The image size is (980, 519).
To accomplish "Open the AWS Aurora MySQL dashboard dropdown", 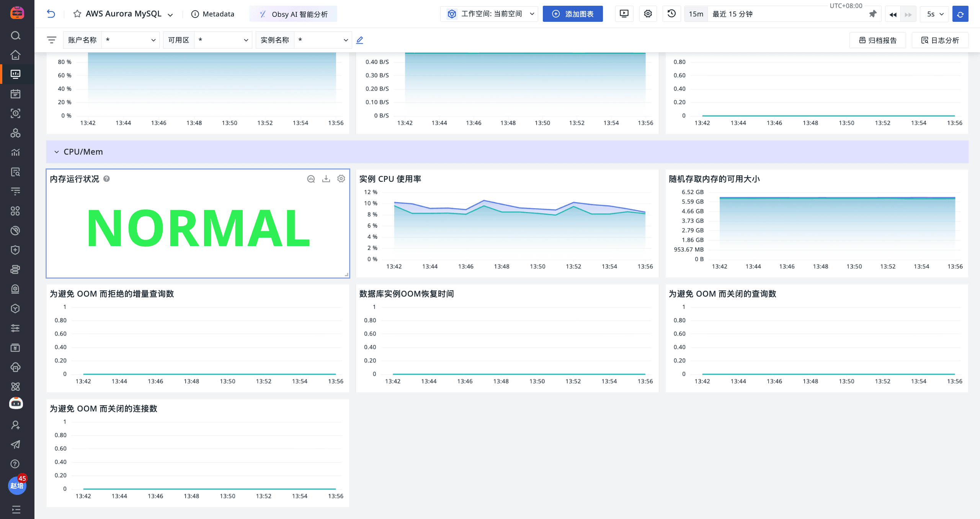I will click(x=170, y=15).
